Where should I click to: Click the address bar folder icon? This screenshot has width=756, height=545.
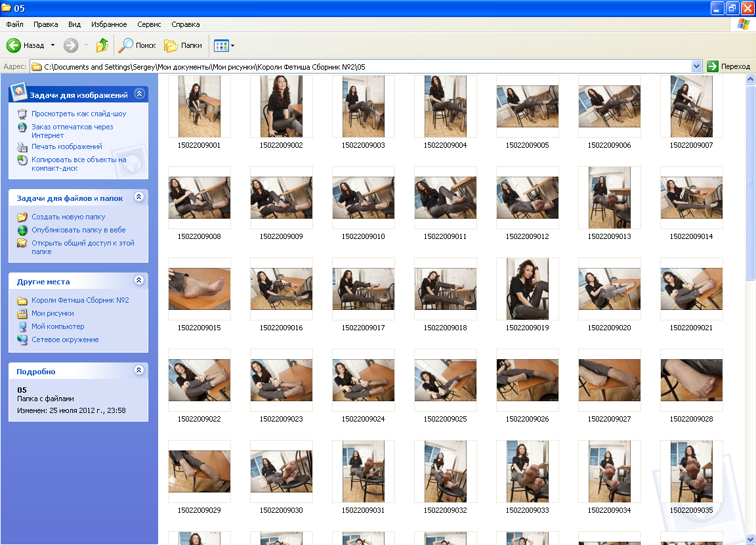coord(37,66)
